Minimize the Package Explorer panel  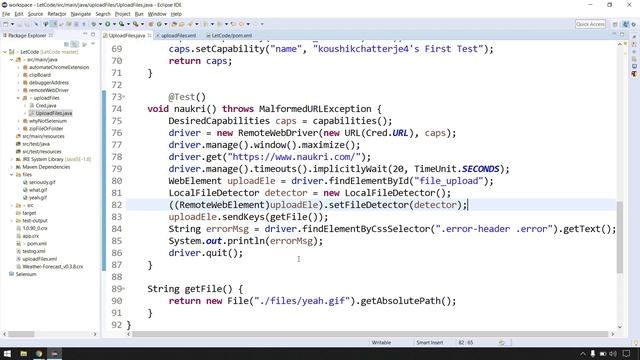85,35
